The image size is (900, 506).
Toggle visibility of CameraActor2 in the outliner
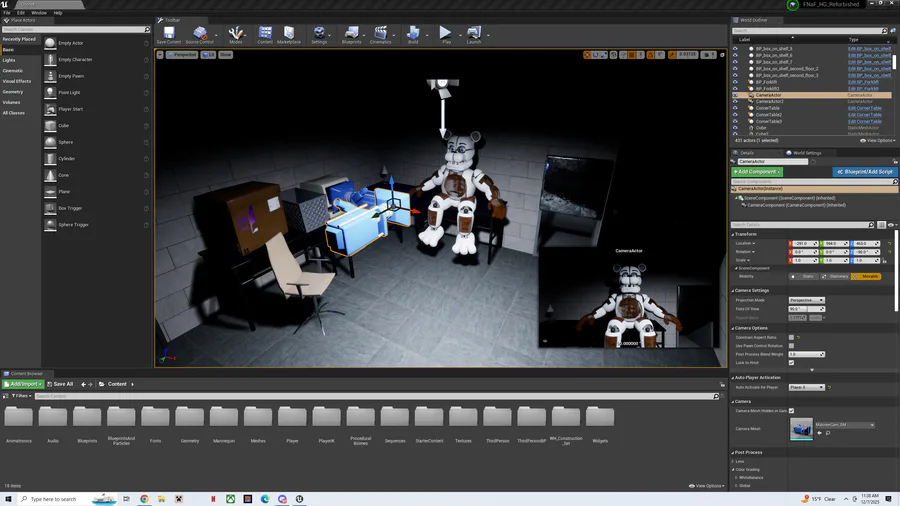point(735,102)
